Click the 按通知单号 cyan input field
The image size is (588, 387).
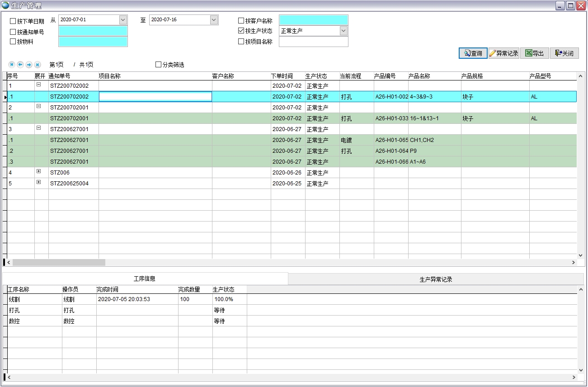93,31
